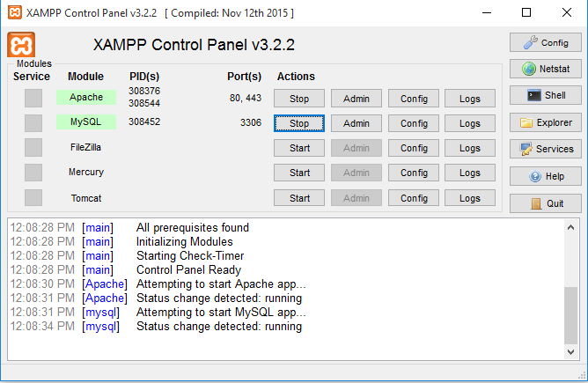The image size is (588, 383).
Task: Launch Shell via the terminal icon button
Action: click(545, 95)
